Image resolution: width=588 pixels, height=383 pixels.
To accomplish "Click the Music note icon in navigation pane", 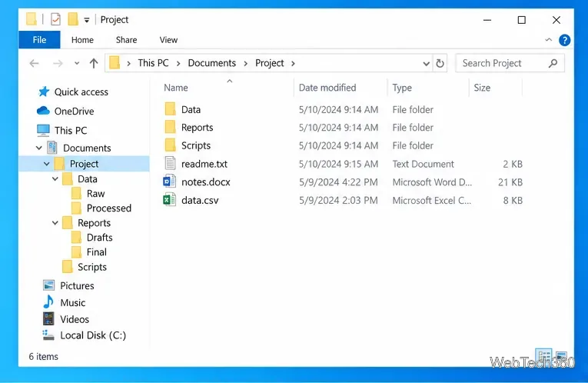I will [x=48, y=302].
